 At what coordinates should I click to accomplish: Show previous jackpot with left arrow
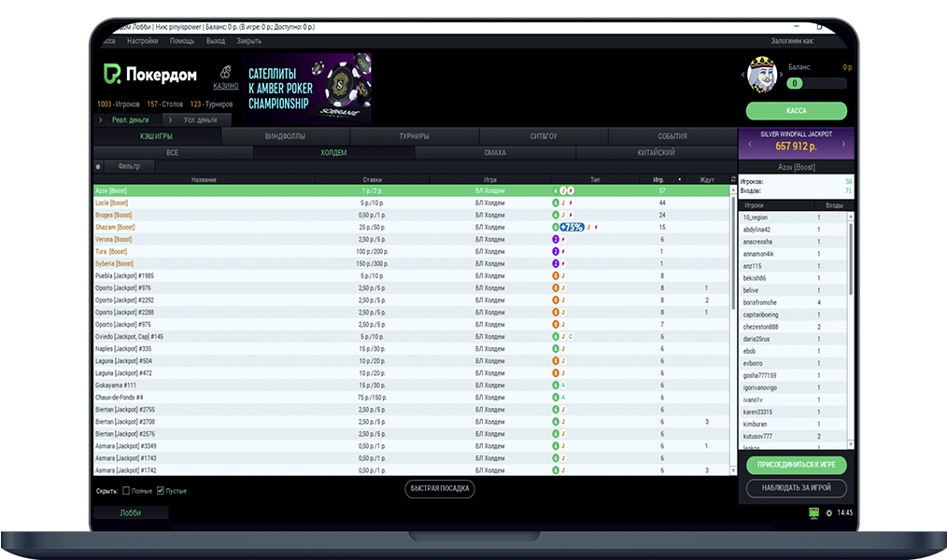(747, 145)
